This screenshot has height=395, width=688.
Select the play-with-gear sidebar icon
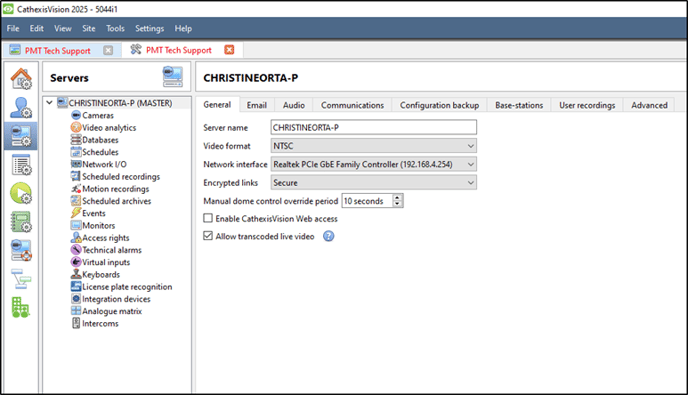point(21,194)
